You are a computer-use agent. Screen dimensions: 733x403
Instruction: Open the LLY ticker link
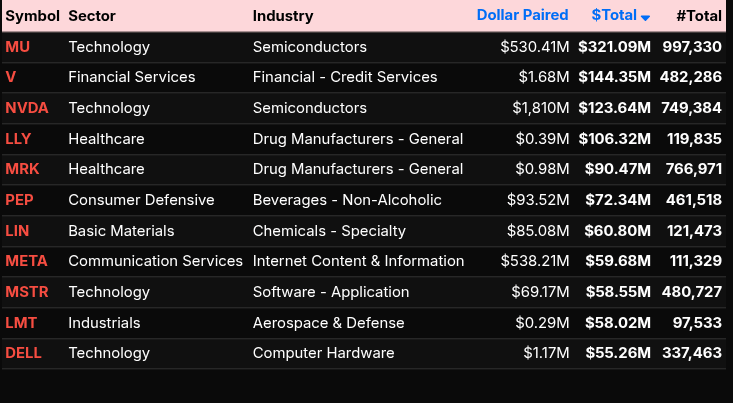[18, 139]
